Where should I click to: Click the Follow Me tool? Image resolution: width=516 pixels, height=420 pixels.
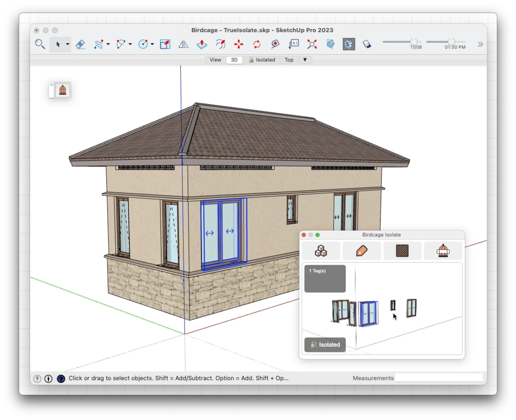tap(220, 44)
